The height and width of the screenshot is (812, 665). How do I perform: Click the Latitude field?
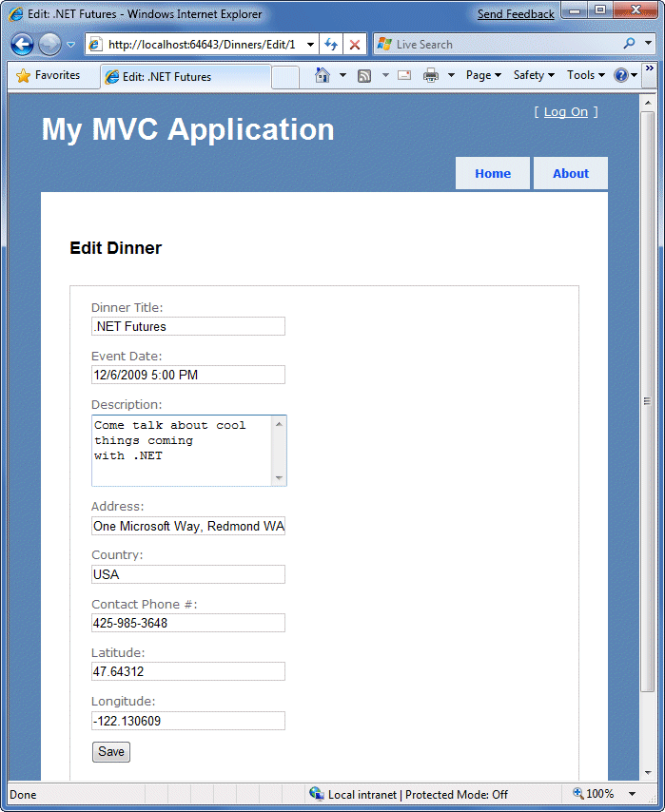tap(188, 671)
